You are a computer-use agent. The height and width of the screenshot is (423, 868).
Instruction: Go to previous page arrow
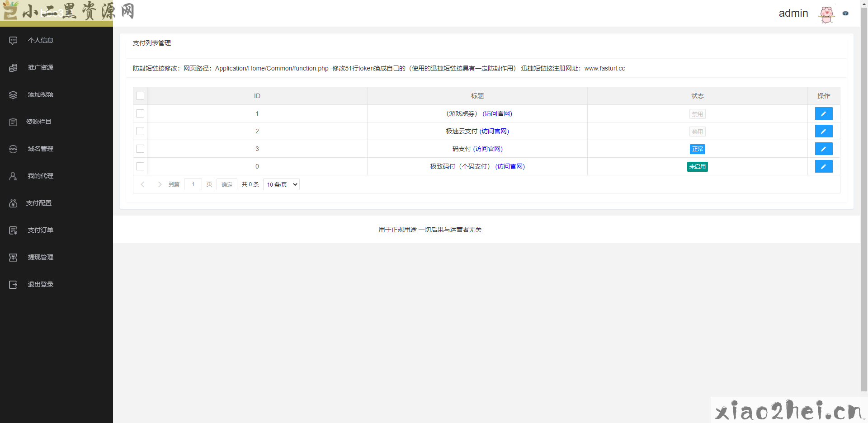tap(143, 184)
